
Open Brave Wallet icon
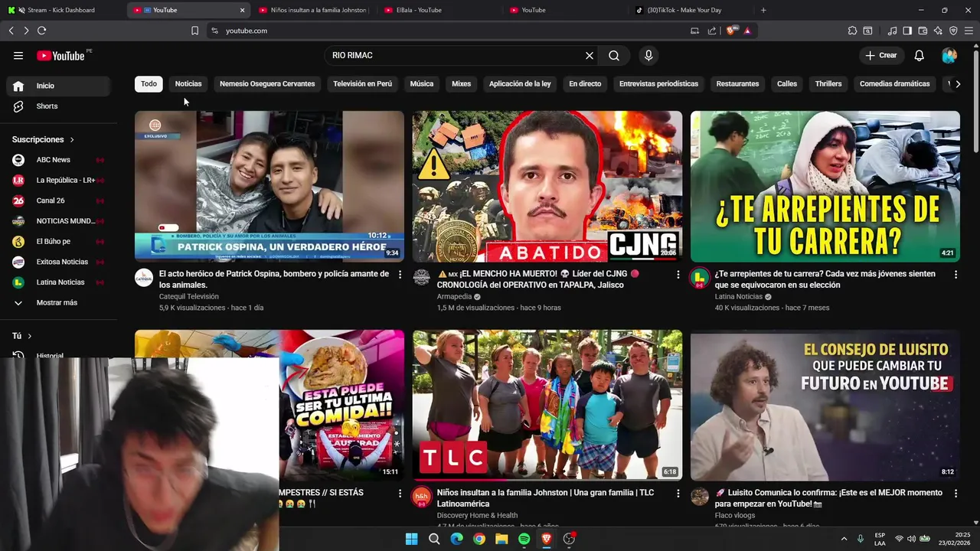pyautogui.click(x=923, y=31)
